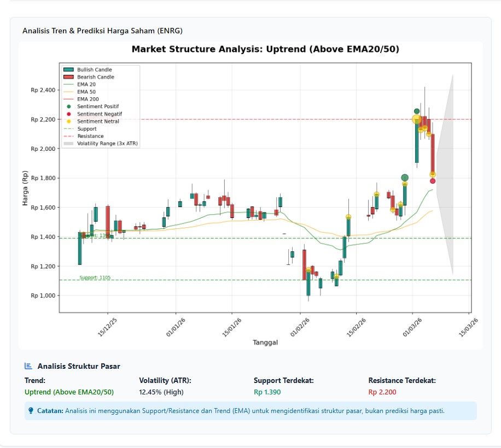Click the Analisis Struktur Pasar chart icon
Image resolution: width=501 pixels, height=448 pixels.
(x=28, y=366)
